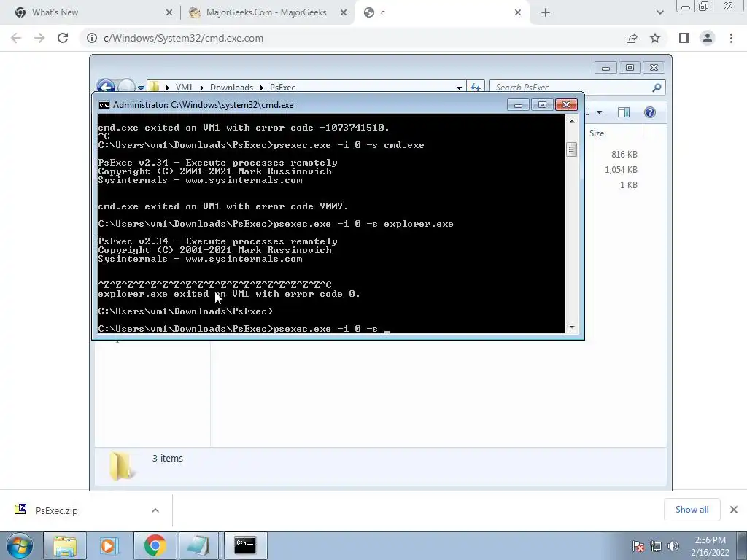Open Explorer recent locations dropdown arrow
Viewport: 747px width, 560px height.
(141, 87)
